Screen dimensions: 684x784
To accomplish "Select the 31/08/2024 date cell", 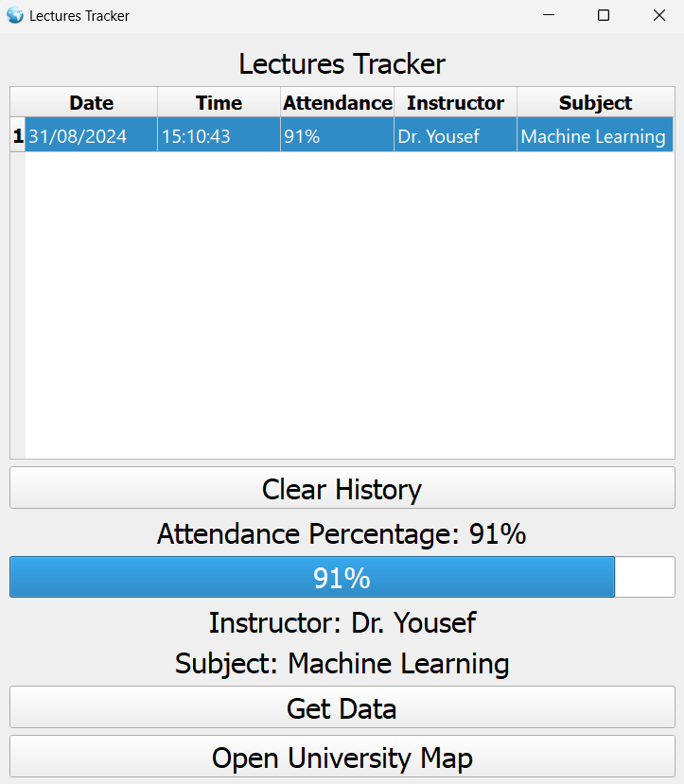I will pyautogui.click(x=90, y=135).
